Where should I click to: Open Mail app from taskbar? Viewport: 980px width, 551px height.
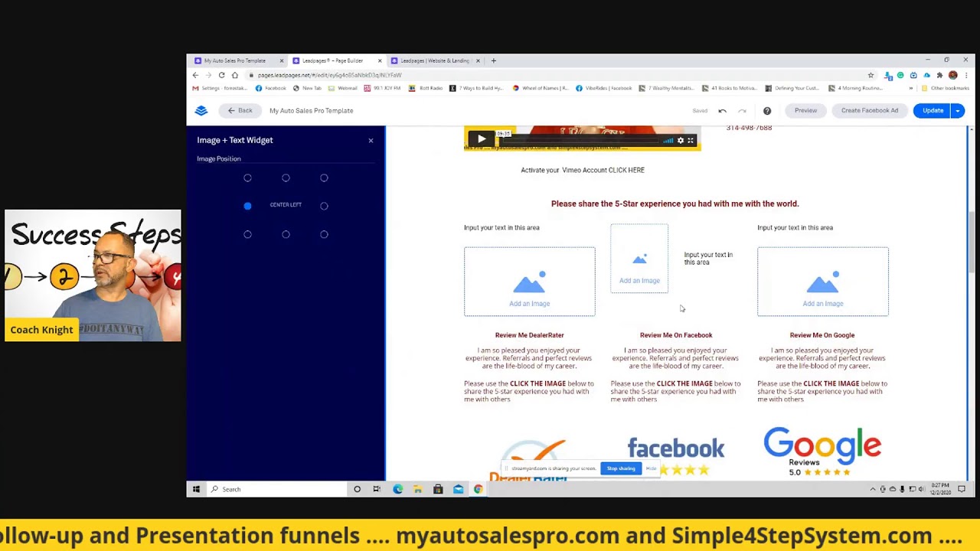[458, 489]
